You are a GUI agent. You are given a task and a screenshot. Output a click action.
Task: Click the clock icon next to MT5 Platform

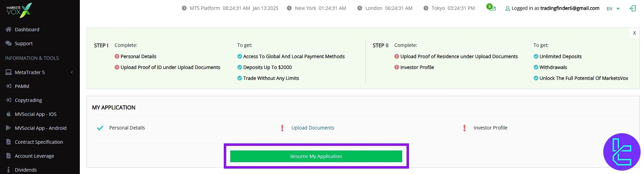coord(184,8)
